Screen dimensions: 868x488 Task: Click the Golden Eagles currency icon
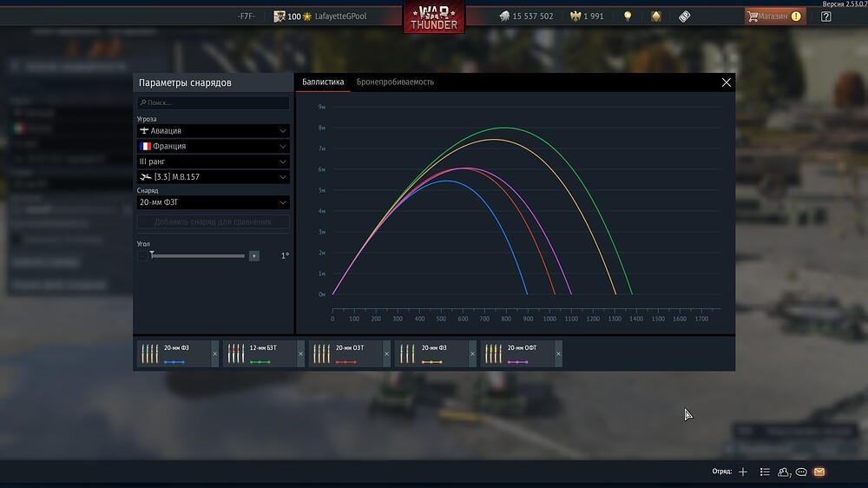click(574, 16)
